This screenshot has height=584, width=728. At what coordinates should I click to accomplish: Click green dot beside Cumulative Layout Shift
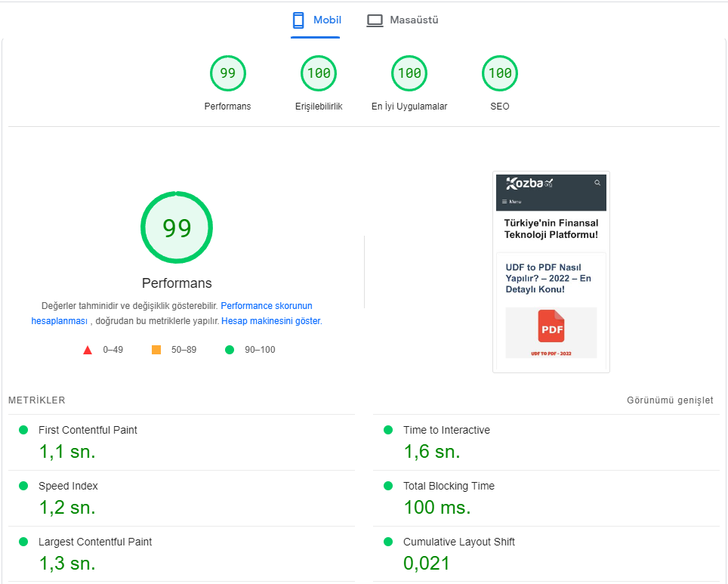point(388,542)
